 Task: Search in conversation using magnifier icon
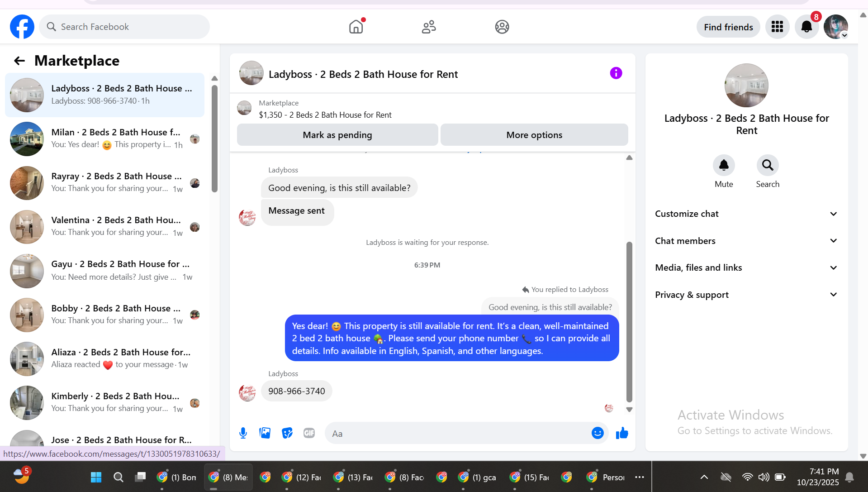(x=768, y=165)
